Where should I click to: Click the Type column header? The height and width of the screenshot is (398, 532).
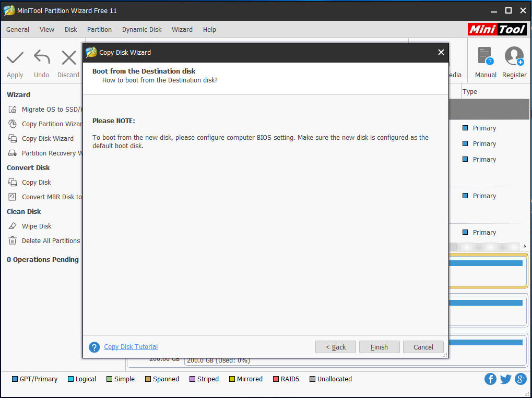pyautogui.click(x=469, y=91)
